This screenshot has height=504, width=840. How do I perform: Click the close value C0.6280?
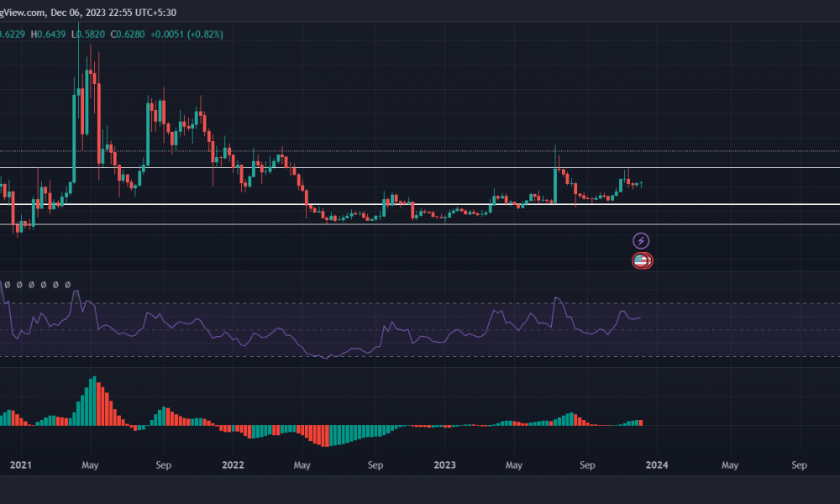[128, 34]
